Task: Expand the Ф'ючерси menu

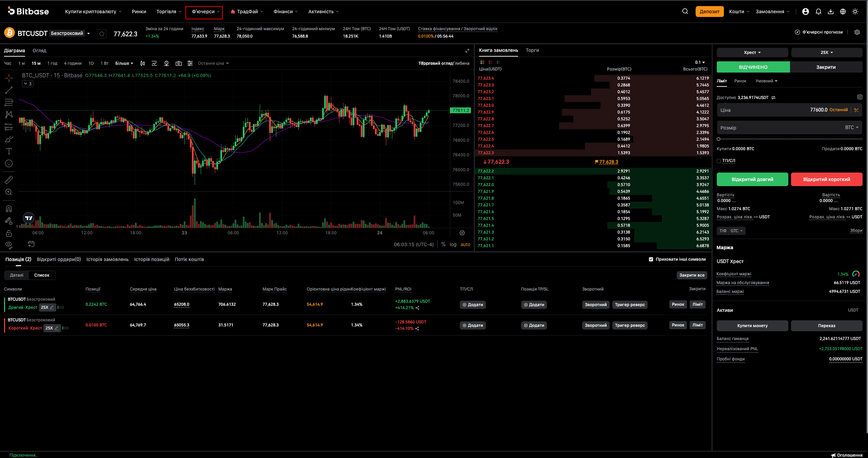Action: coord(206,12)
